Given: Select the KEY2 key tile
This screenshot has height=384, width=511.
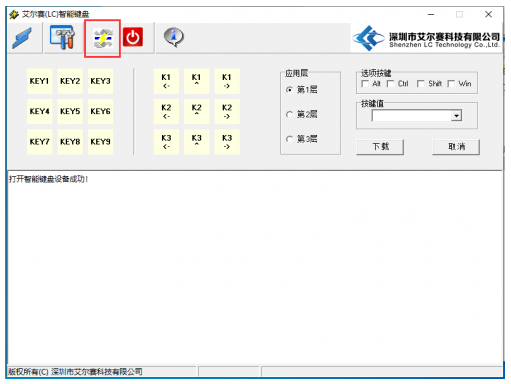Looking at the screenshot, I should [70, 81].
